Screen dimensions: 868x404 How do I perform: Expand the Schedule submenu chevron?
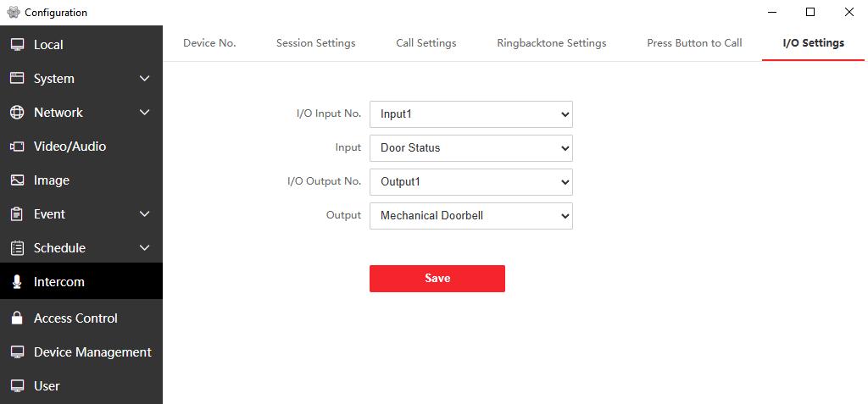(x=144, y=248)
